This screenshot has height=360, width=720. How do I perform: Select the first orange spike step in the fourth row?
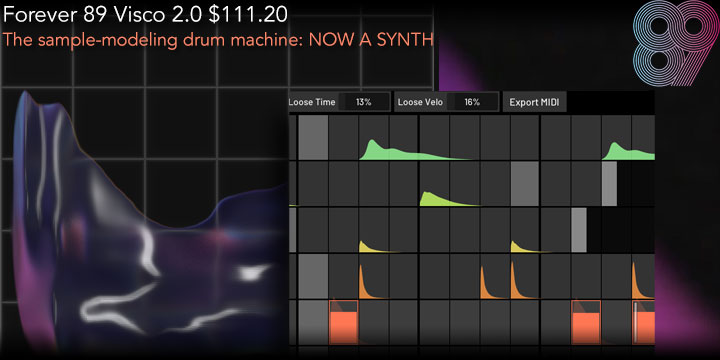point(374,276)
